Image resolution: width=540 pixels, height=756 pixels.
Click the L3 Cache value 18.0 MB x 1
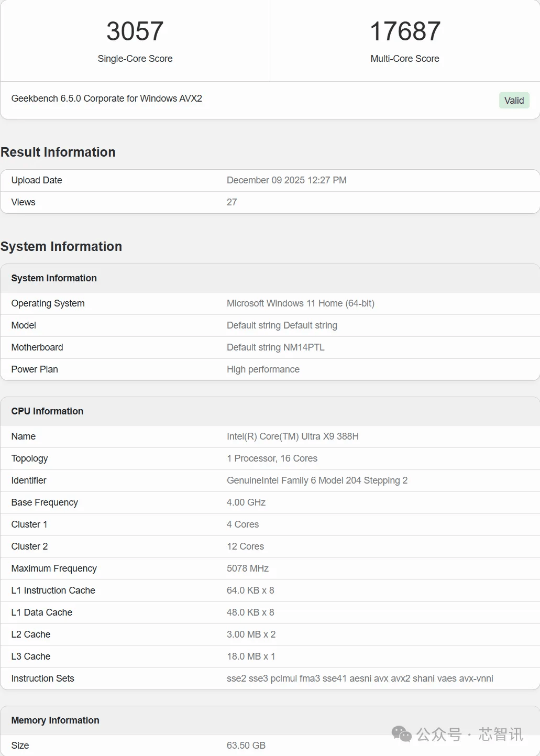[251, 656]
